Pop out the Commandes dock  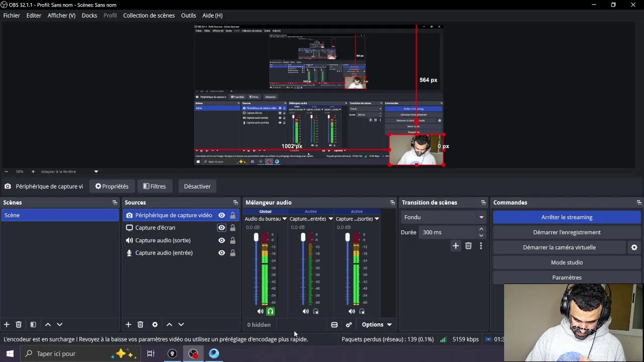(639, 203)
